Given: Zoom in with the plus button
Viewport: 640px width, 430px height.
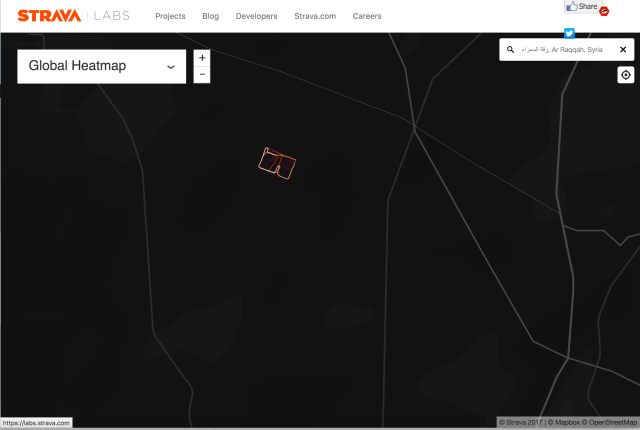Looking at the screenshot, I should click(x=202, y=58).
